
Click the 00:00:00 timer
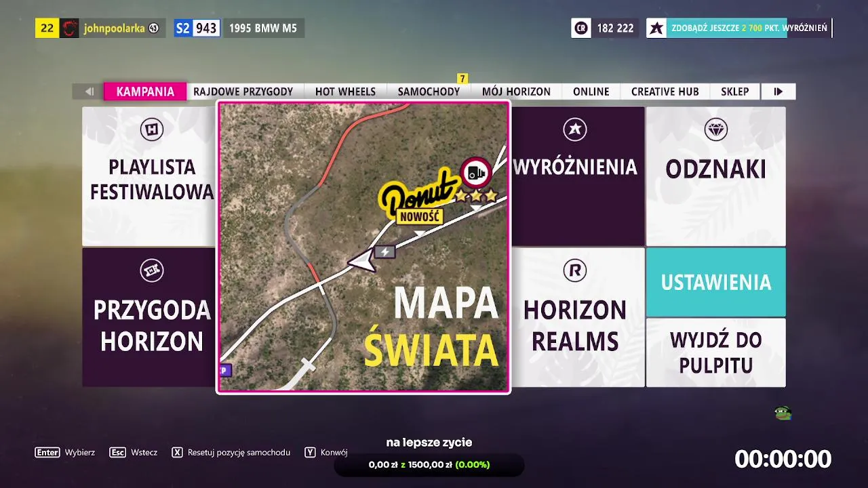point(783,459)
